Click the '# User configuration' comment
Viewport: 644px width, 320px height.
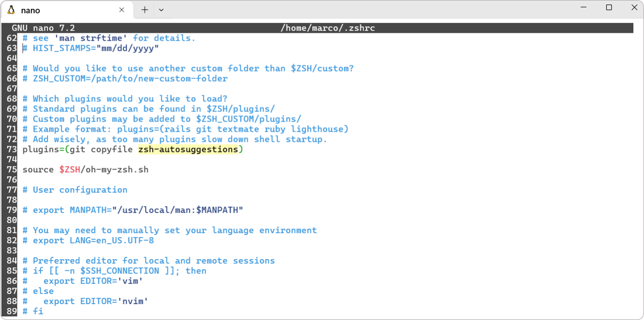coord(80,190)
